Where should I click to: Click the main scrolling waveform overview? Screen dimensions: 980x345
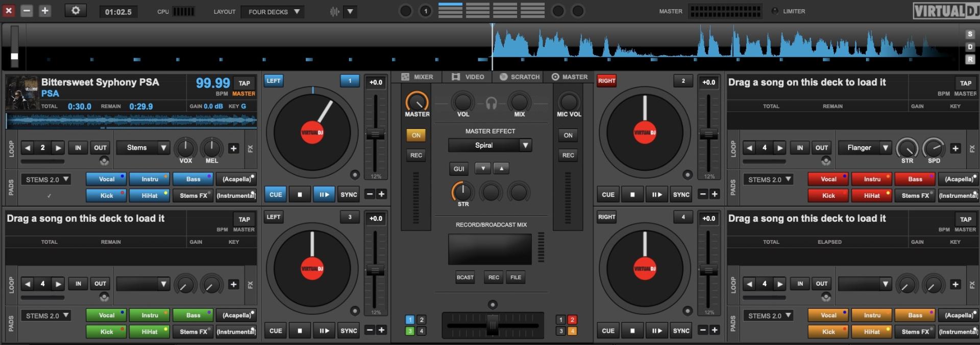(492, 46)
